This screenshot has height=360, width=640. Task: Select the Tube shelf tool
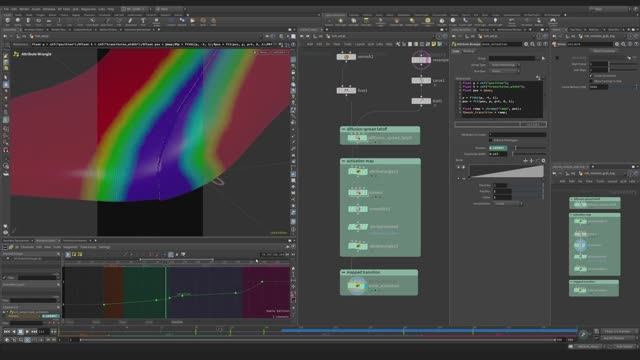tap(28, 21)
